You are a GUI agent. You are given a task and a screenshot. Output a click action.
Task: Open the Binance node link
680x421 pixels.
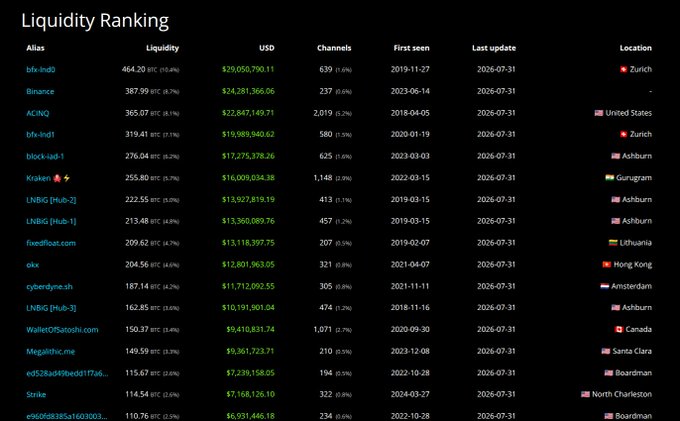[40, 91]
